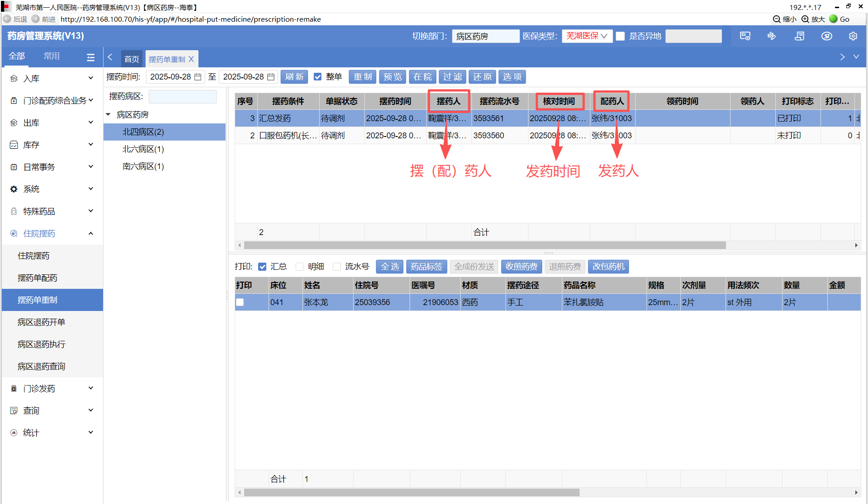Click the oval SI icon in header
This screenshot has height=504, width=868.
[x=826, y=36]
